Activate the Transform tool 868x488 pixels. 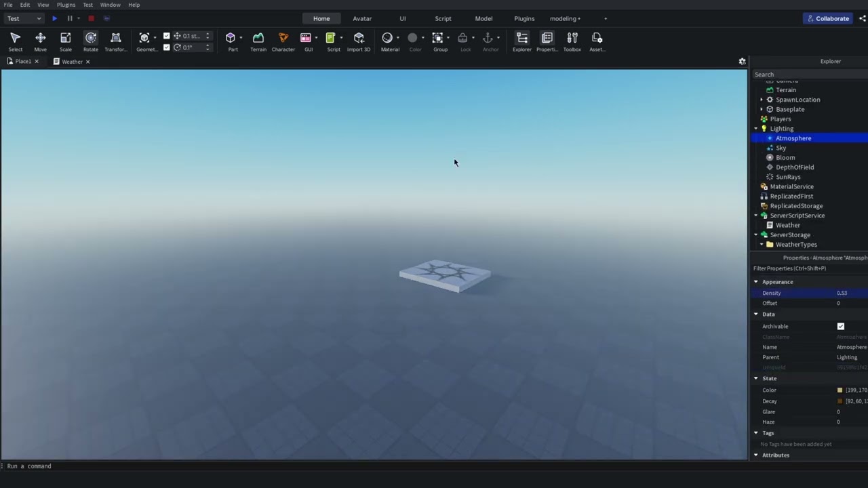click(x=115, y=41)
